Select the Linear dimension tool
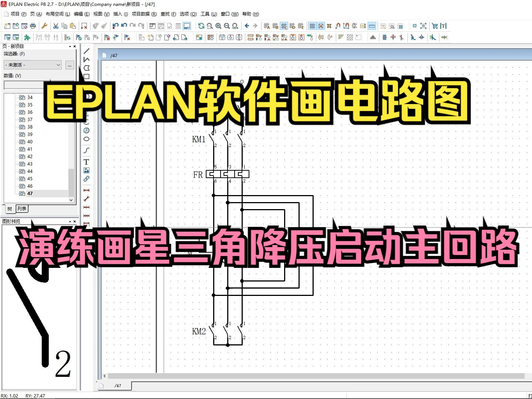Screen dimensions: 532x399 [86, 190]
